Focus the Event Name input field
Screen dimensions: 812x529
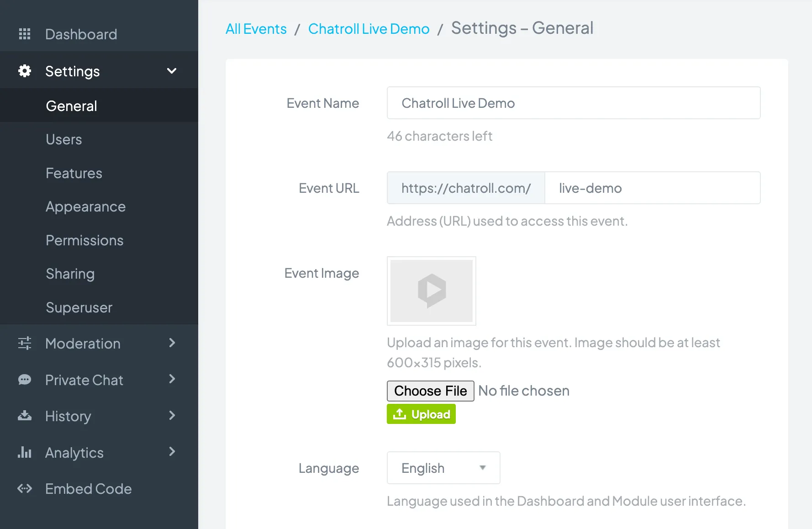[x=574, y=103]
